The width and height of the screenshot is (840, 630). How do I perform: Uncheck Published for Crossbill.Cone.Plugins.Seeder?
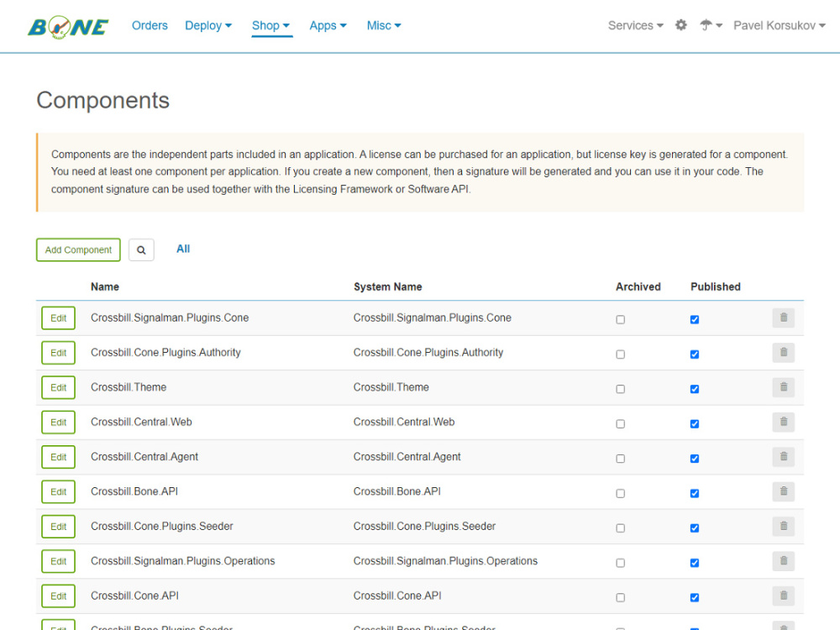[x=695, y=528]
